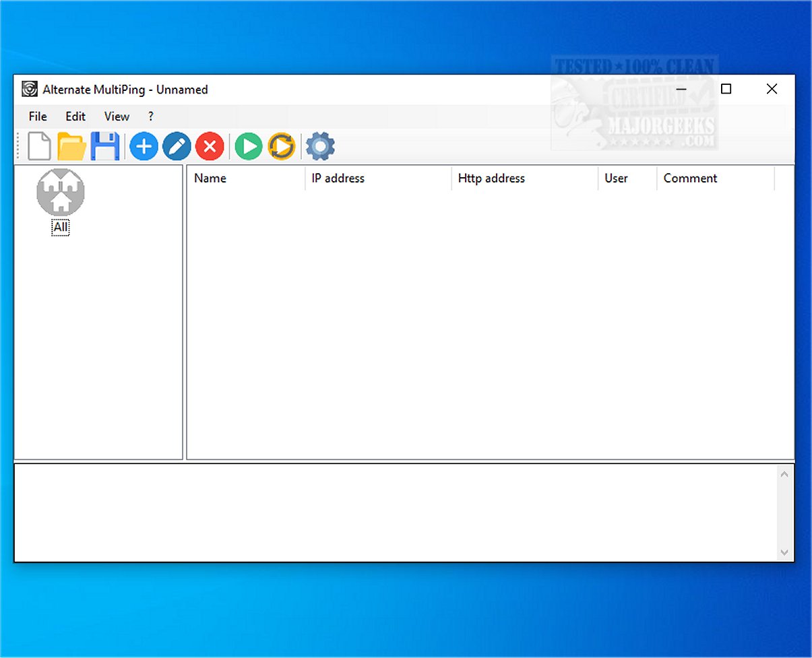Open the File menu
Image resolution: width=812 pixels, height=658 pixels.
(x=38, y=117)
